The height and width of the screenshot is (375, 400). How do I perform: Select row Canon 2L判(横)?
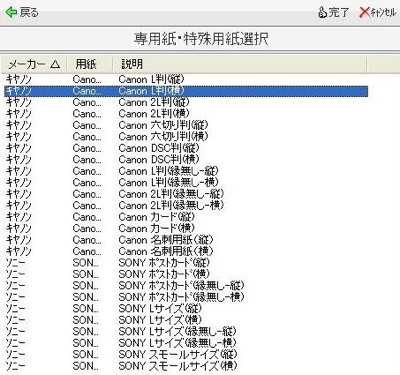pos(186,114)
